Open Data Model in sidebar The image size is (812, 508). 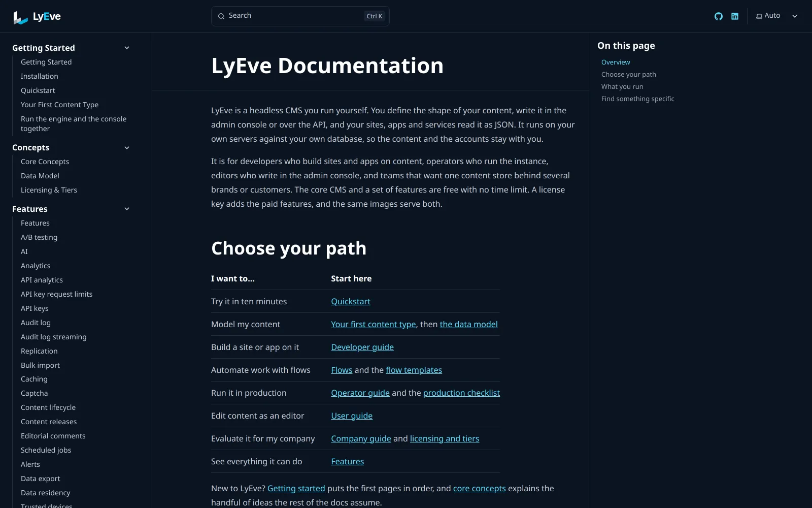point(40,176)
